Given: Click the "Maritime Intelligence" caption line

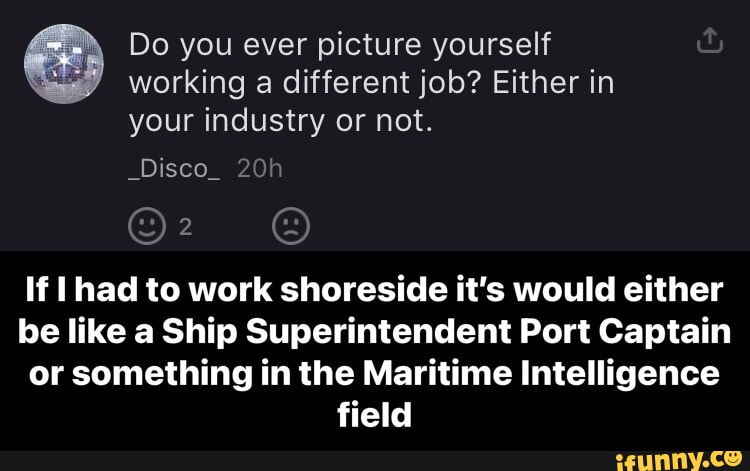Looking at the screenshot, I should point(374,372).
